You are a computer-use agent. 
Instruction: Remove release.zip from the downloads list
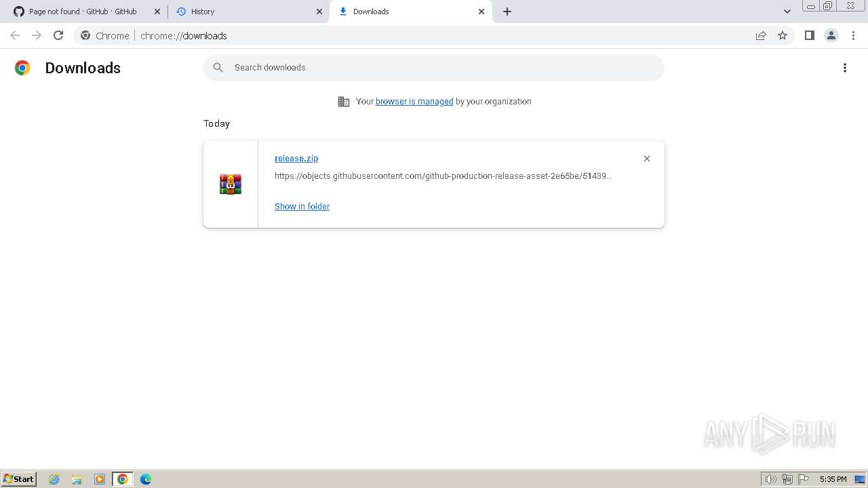coord(646,159)
